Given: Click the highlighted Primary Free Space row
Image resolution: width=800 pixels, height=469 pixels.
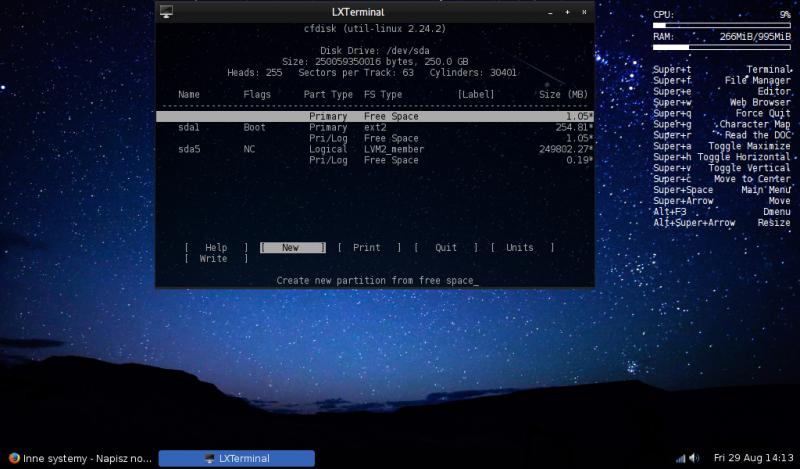Looking at the screenshot, I should [x=375, y=117].
